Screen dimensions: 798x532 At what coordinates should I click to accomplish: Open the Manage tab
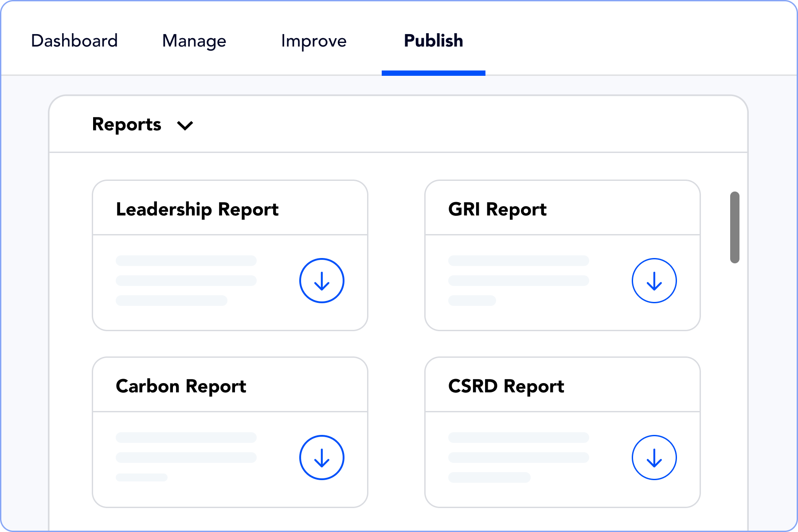[x=194, y=41]
